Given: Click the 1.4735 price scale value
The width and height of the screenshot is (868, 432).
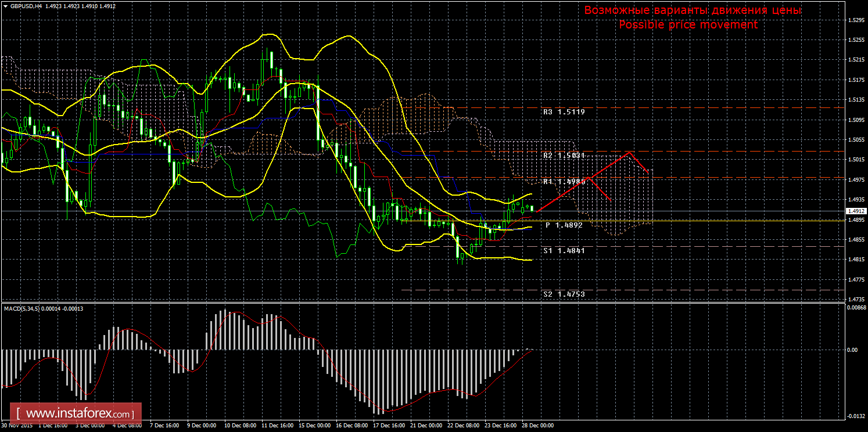Looking at the screenshot, I should coord(855,300).
